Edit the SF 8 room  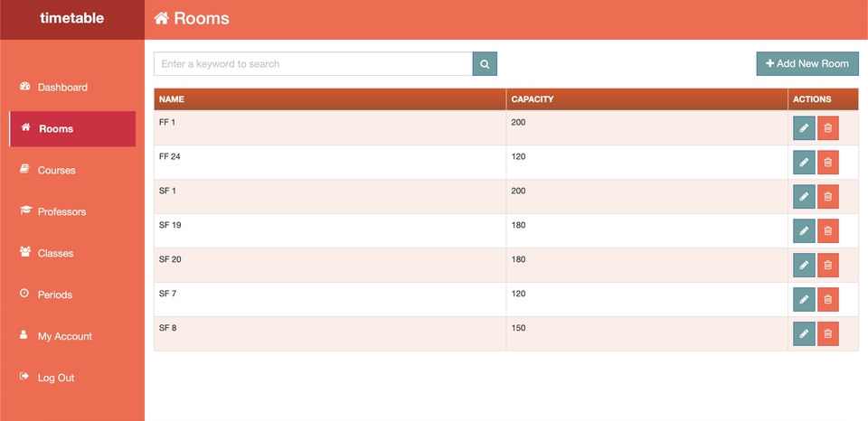(804, 333)
